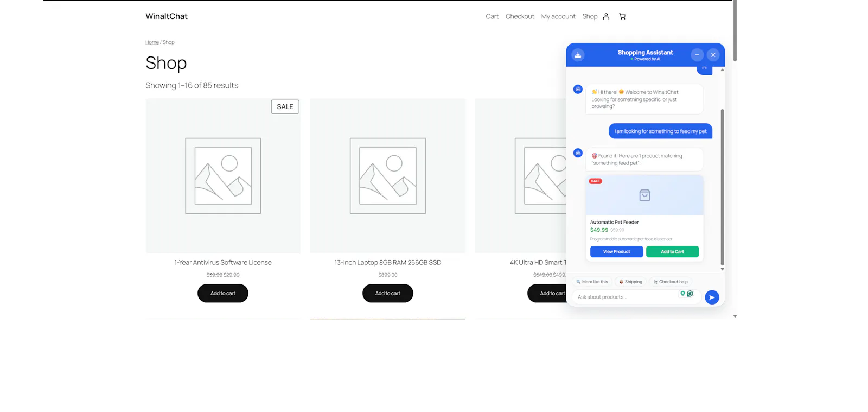This screenshot has height=412, width=868.
Task: Click the $899.00 laptop price
Action: (388, 275)
